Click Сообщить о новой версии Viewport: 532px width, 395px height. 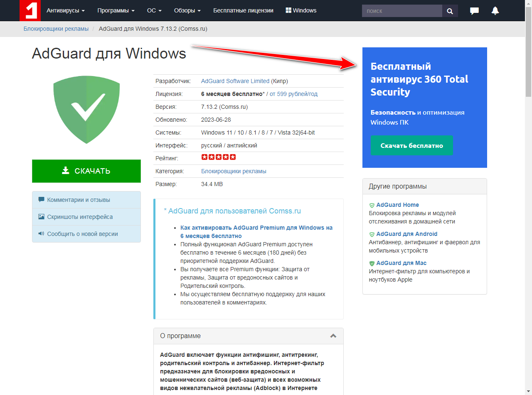[86, 234]
